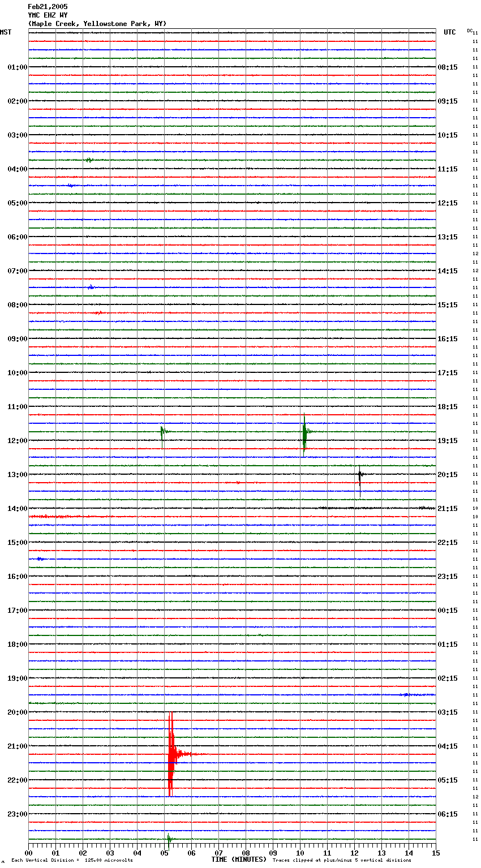
Task: Select the YMC EHZ WY station code
Action: pyautogui.click(x=48, y=15)
